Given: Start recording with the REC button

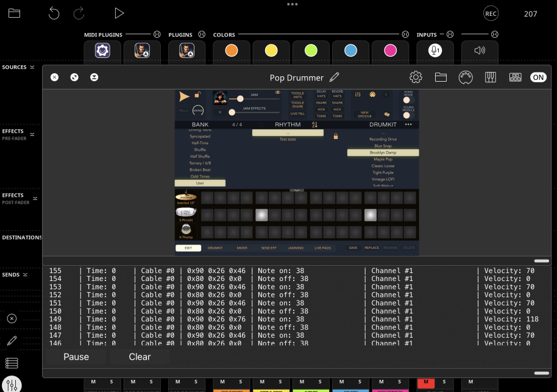Looking at the screenshot, I should click(491, 13).
